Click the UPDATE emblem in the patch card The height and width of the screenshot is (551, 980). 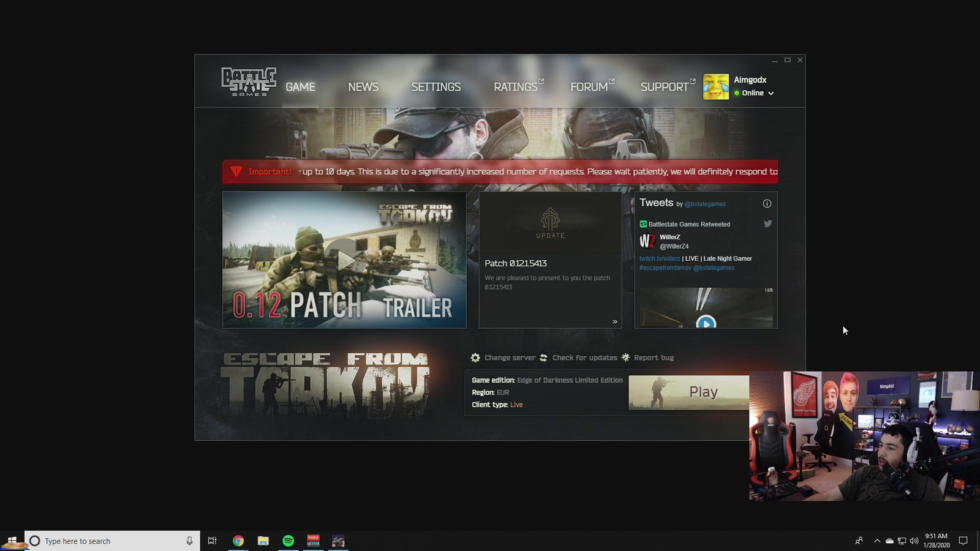(550, 223)
